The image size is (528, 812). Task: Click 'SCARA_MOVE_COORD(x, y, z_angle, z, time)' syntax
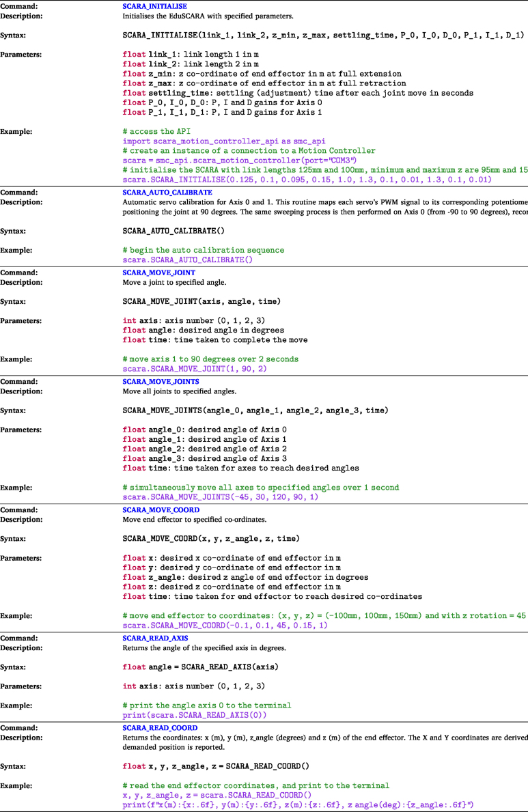pos(211,539)
